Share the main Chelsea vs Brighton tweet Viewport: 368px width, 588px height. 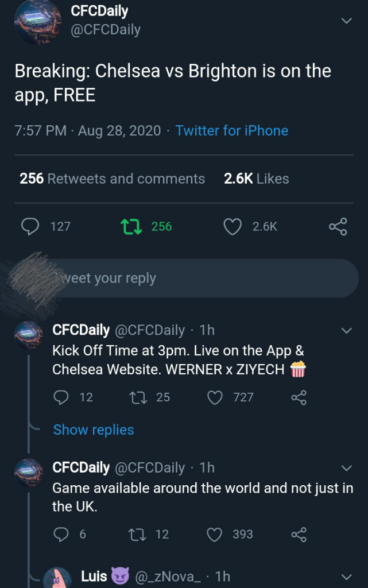click(x=338, y=227)
